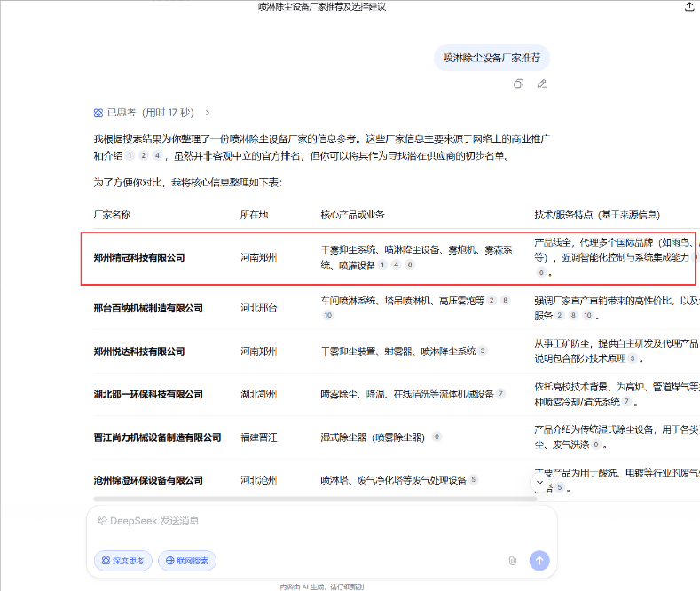Click the 河北沧州 location cell
700x591 pixels.
[x=259, y=480]
